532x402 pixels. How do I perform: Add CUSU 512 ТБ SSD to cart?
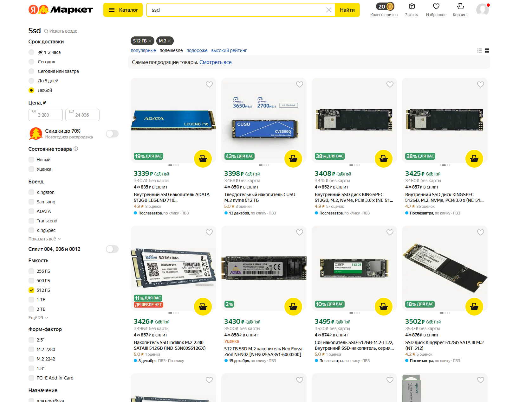point(293,158)
